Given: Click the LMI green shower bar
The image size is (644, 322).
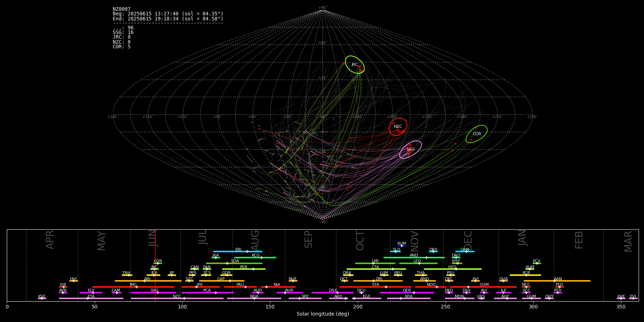Looking at the screenshot, I should [x=375, y=263].
